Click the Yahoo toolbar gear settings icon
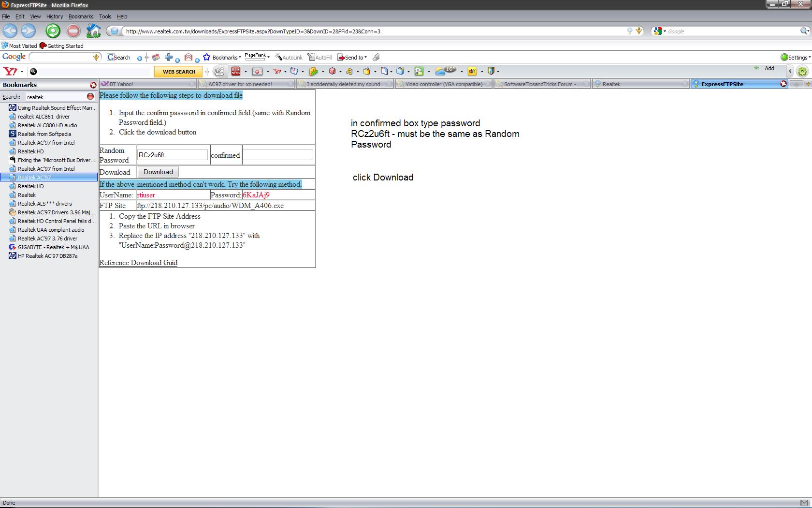The width and height of the screenshot is (812, 508). (x=802, y=72)
